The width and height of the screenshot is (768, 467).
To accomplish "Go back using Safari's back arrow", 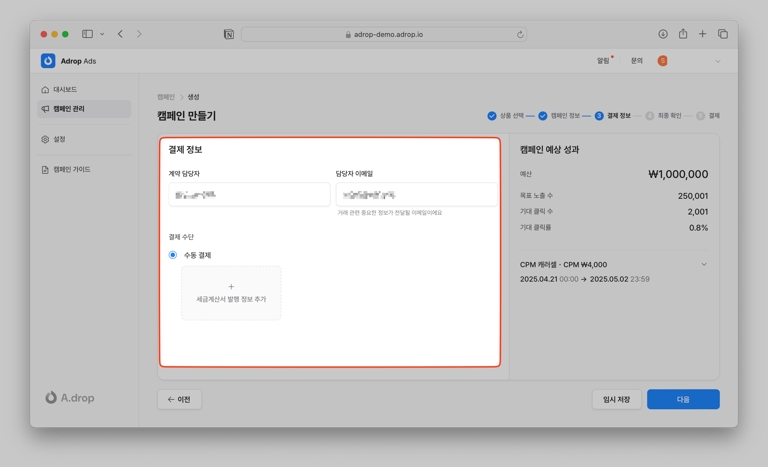I will pos(120,34).
